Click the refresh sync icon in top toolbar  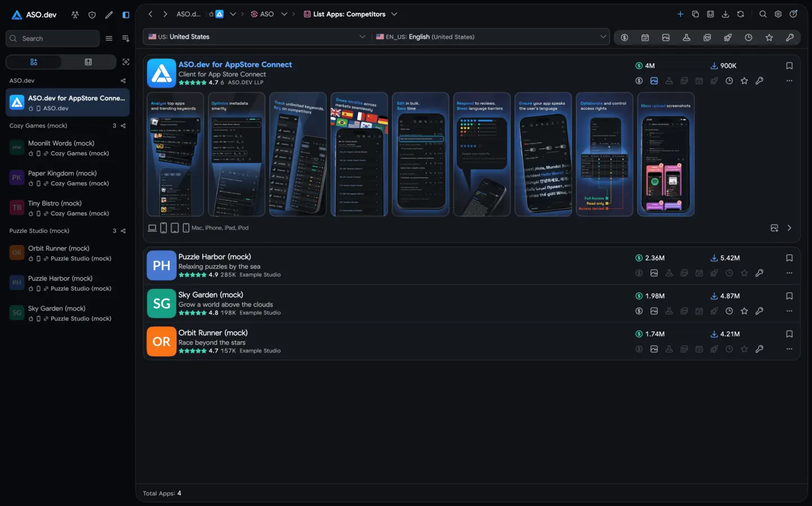tap(740, 14)
